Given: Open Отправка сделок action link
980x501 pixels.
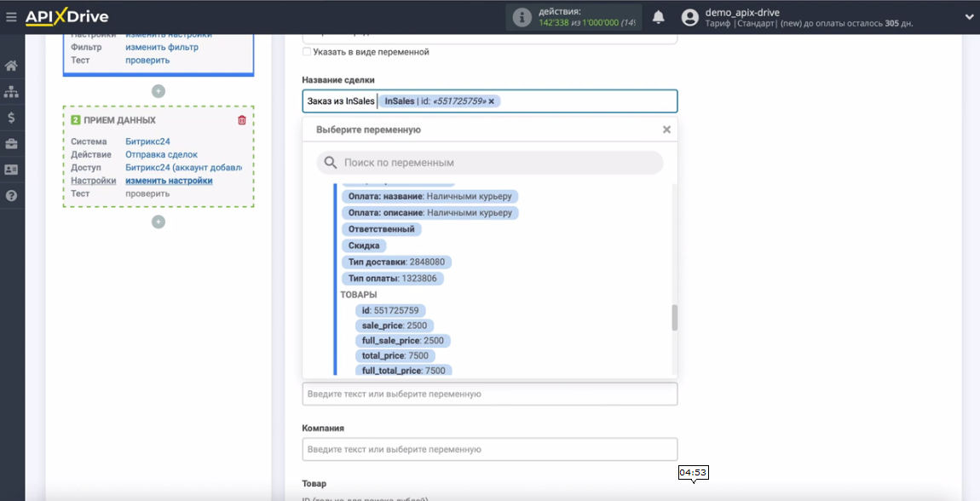Looking at the screenshot, I should click(x=161, y=154).
